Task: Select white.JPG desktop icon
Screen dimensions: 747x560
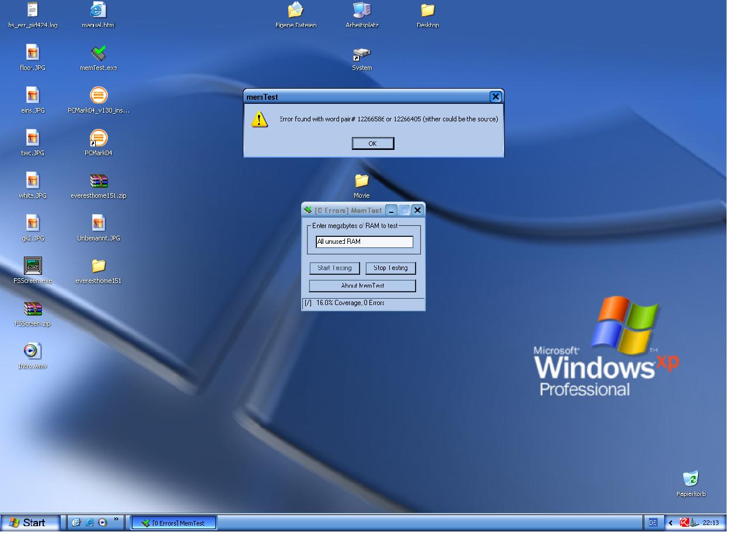Action: coord(33,186)
